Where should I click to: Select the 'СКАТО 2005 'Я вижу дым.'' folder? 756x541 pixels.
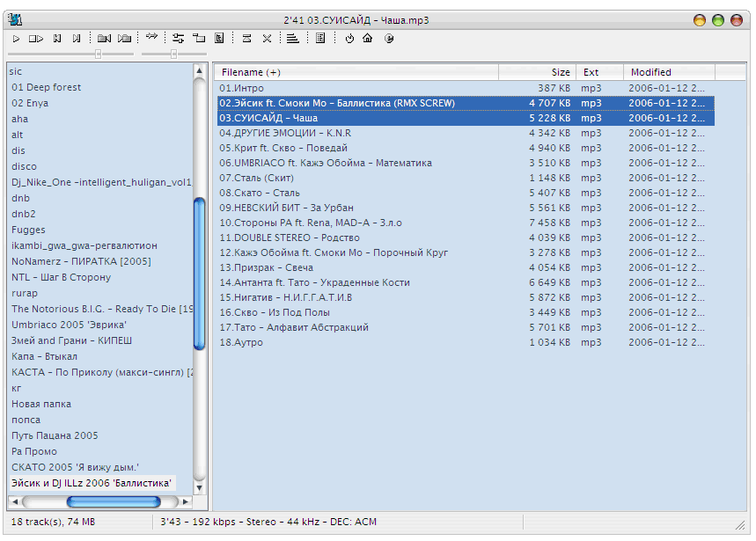click(75, 467)
